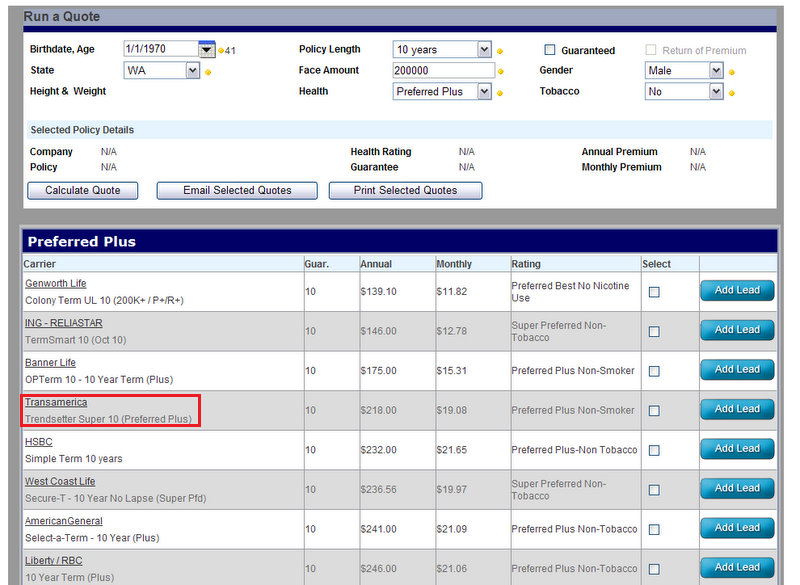
Task: Click the yellow dot beside State dropdown
Action: tap(208, 72)
